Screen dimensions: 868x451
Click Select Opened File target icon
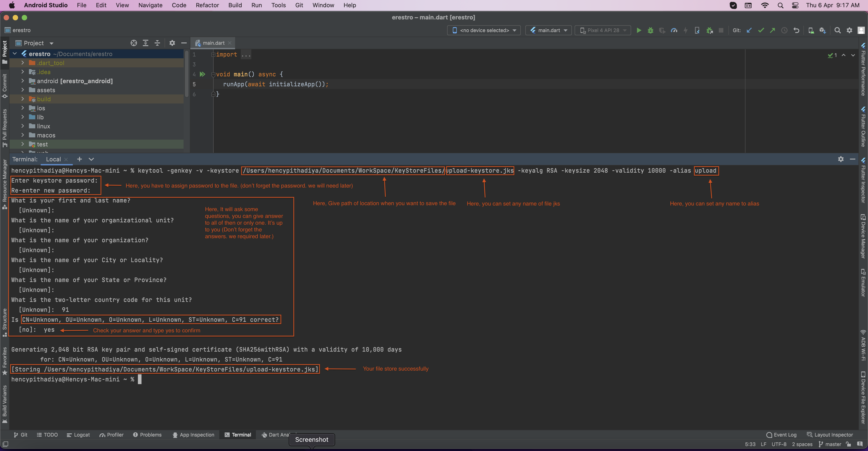coord(134,43)
